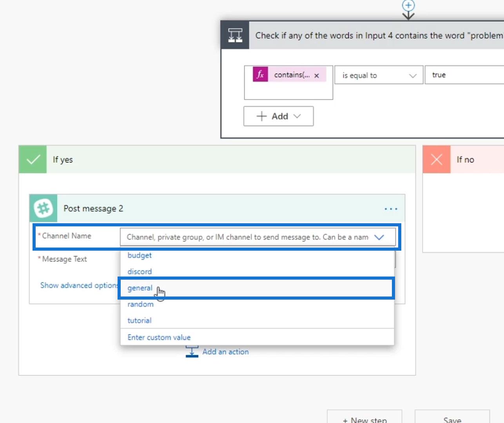Remove the contains expression token
Viewport: 504px width, 423px height.
pos(317,76)
